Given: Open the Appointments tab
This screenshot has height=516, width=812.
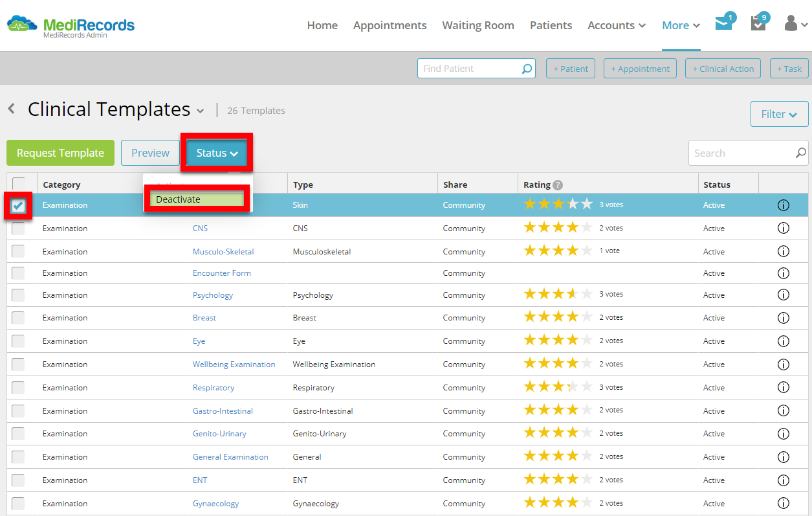Looking at the screenshot, I should point(390,25).
